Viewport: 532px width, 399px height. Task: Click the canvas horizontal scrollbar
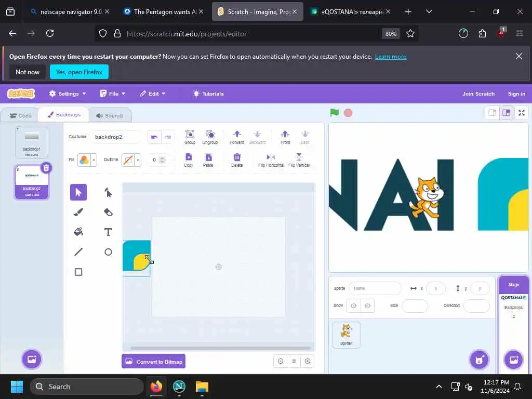point(220,348)
